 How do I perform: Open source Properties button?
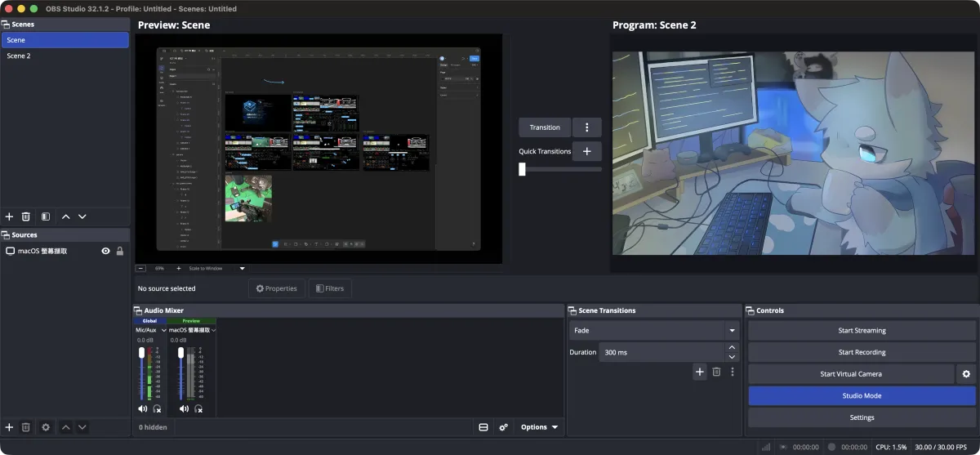click(x=277, y=288)
